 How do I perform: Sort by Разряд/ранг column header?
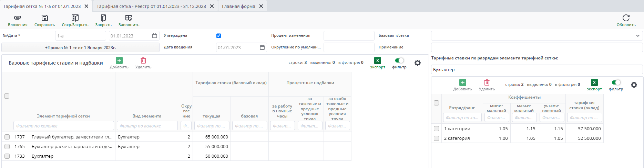click(462, 108)
